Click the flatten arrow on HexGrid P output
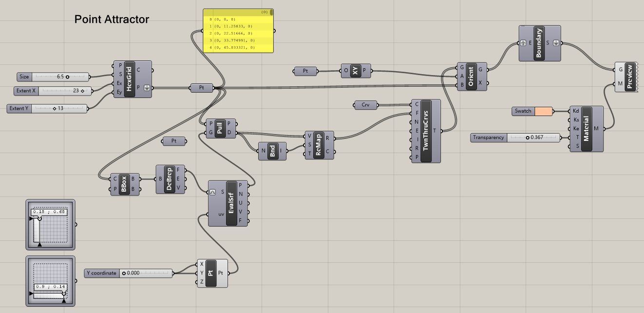 click(x=147, y=88)
